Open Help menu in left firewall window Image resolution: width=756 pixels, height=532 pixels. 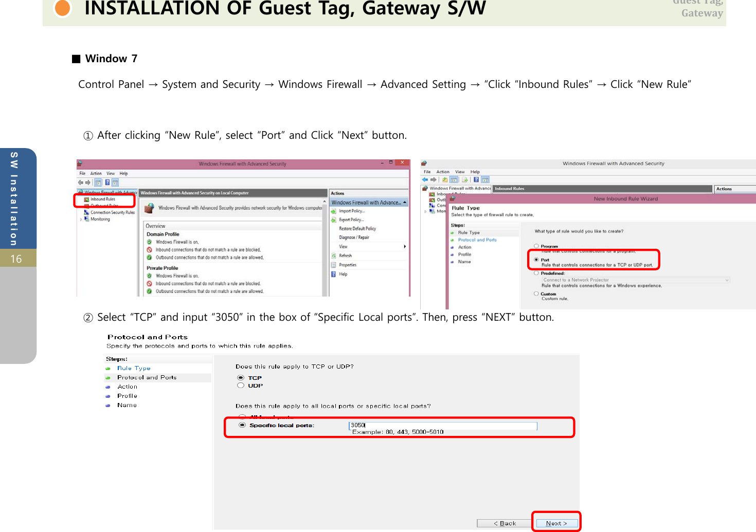point(123,173)
